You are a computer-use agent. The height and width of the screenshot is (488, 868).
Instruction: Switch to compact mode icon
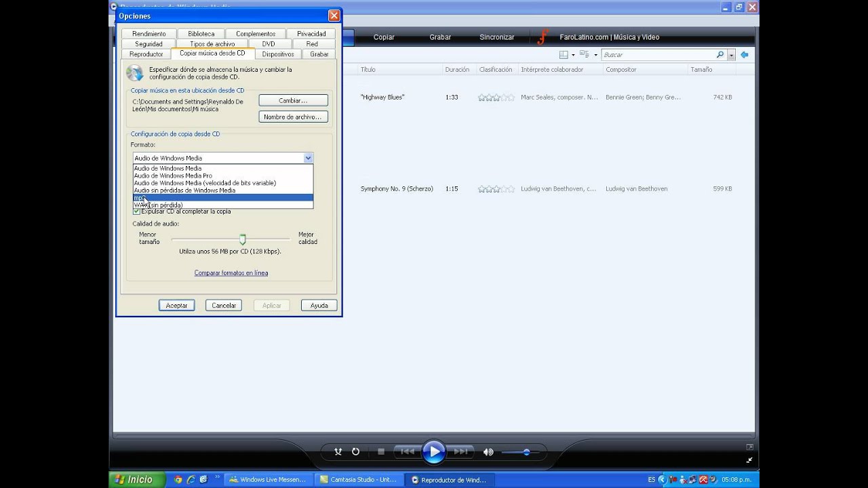(749, 460)
